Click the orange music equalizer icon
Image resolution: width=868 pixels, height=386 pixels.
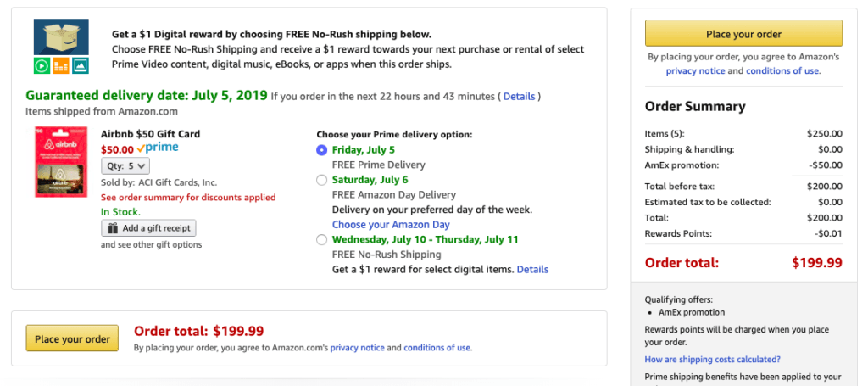click(61, 66)
